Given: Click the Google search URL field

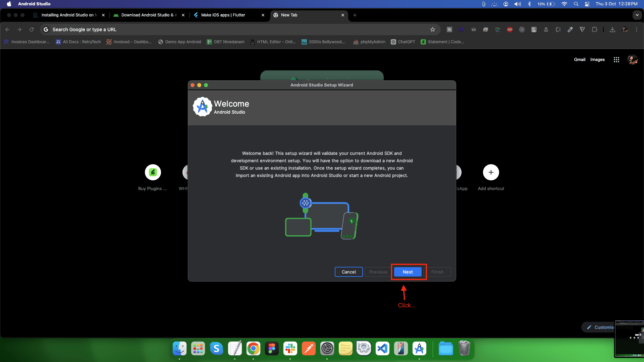Looking at the screenshot, I should (x=235, y=29).
